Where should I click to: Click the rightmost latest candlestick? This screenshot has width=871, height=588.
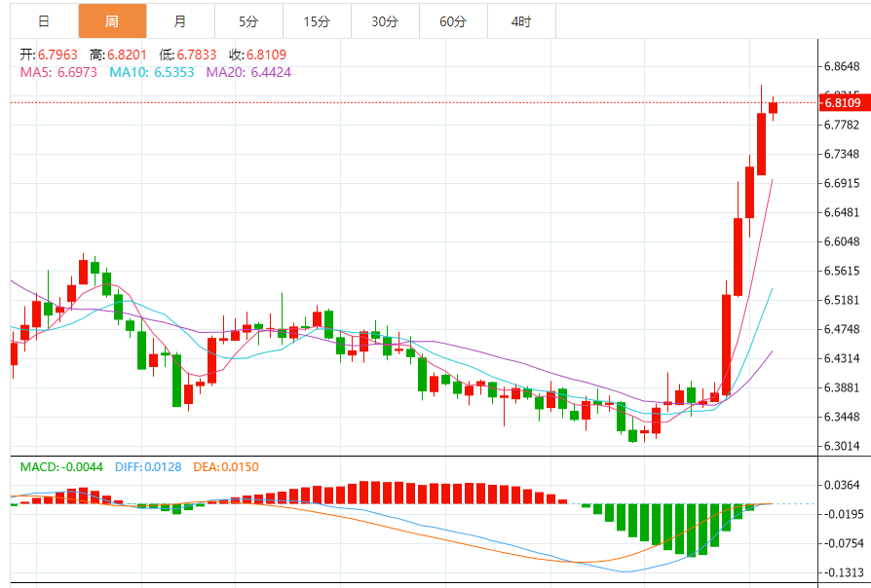[773, 107]
